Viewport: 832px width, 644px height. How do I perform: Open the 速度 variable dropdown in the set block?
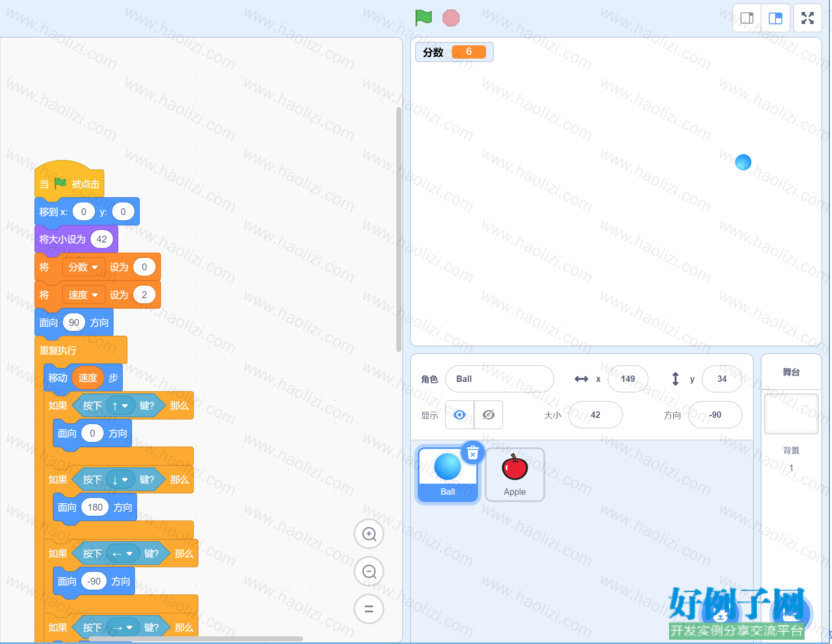[83, 295]
